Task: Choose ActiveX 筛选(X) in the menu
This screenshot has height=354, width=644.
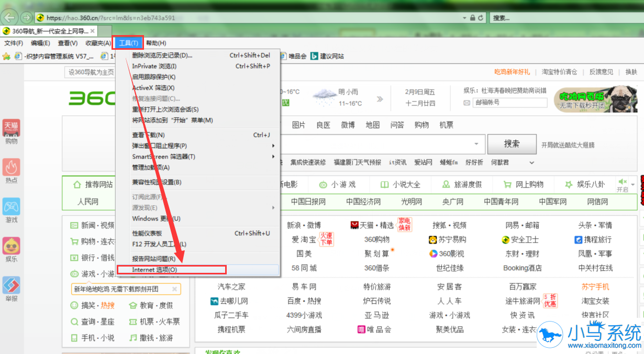Action: tap(198, 88)
